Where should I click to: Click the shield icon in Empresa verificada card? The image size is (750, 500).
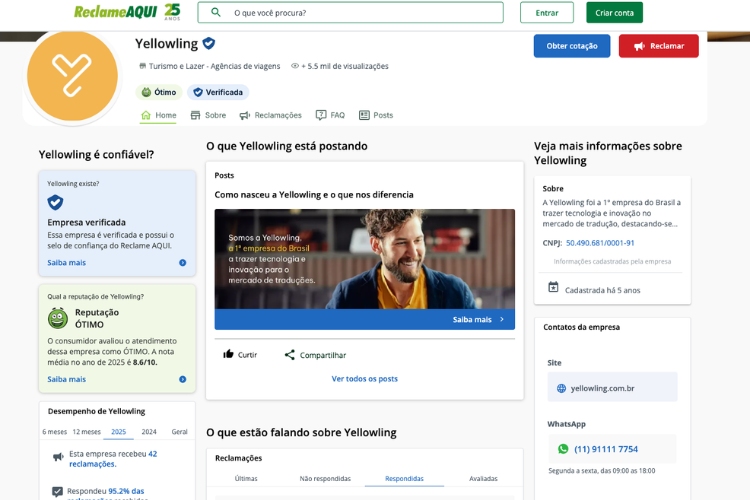pyautogui.click(x=55, y=202)
